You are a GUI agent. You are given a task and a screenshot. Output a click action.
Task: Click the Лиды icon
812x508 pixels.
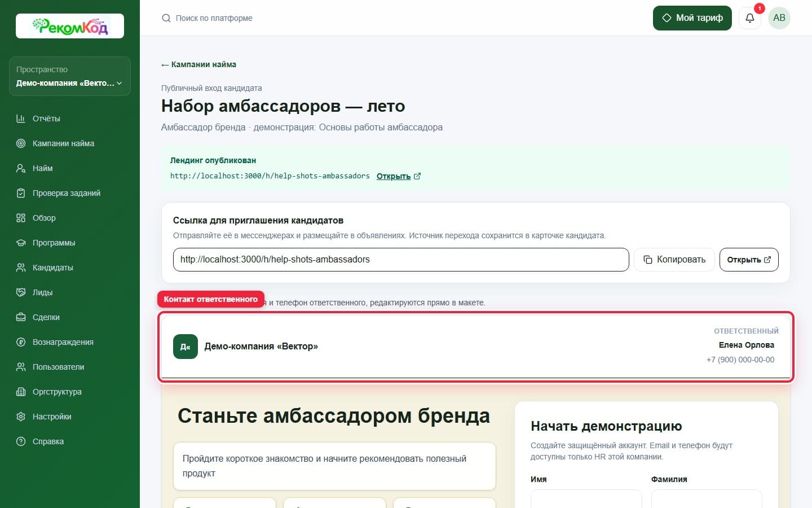tap(21, 292)
